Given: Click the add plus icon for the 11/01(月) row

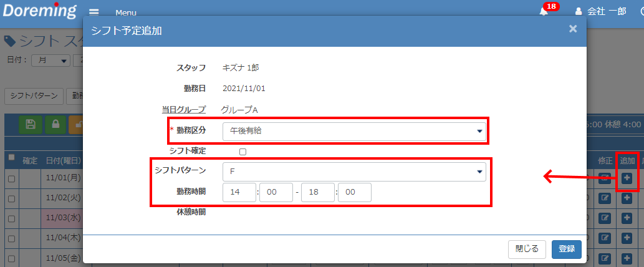Looking at the screenshot, I should [x=627, y=178].
